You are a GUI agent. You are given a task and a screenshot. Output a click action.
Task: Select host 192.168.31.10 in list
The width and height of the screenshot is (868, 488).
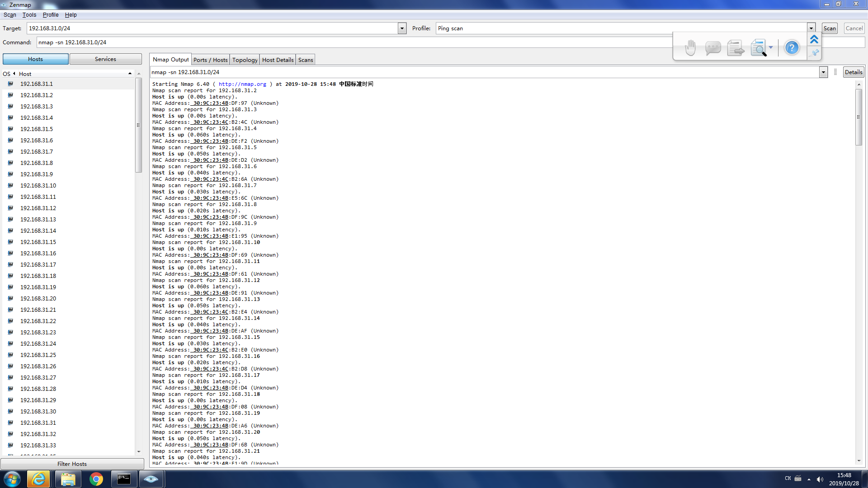point(38,186)
